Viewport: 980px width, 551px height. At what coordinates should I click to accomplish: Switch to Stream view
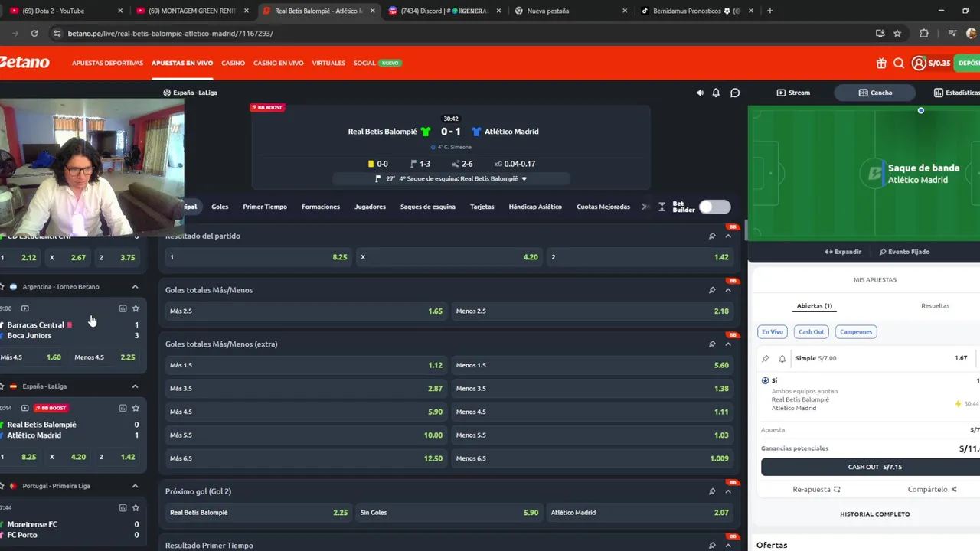[793, 93]
